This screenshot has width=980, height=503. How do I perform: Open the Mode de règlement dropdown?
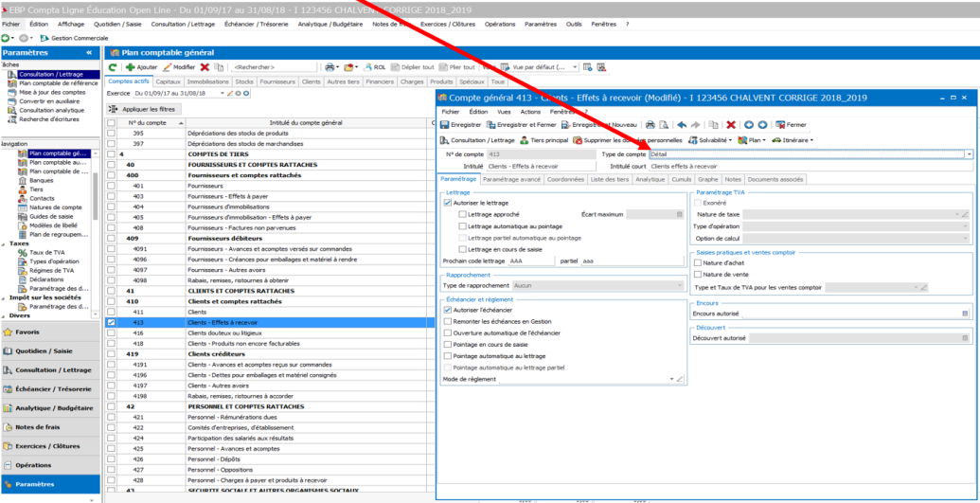point(671,379)
